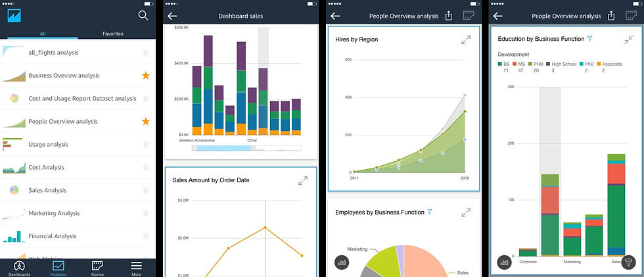Expand the Hires by Region chart
The width and height of the screenshot is (644, 277).
point(466,40)
